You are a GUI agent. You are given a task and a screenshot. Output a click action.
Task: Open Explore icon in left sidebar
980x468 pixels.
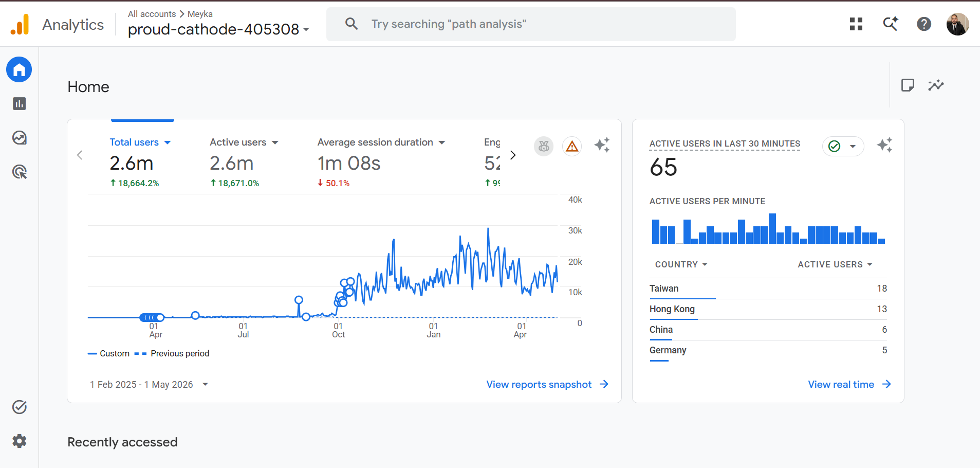20,138
